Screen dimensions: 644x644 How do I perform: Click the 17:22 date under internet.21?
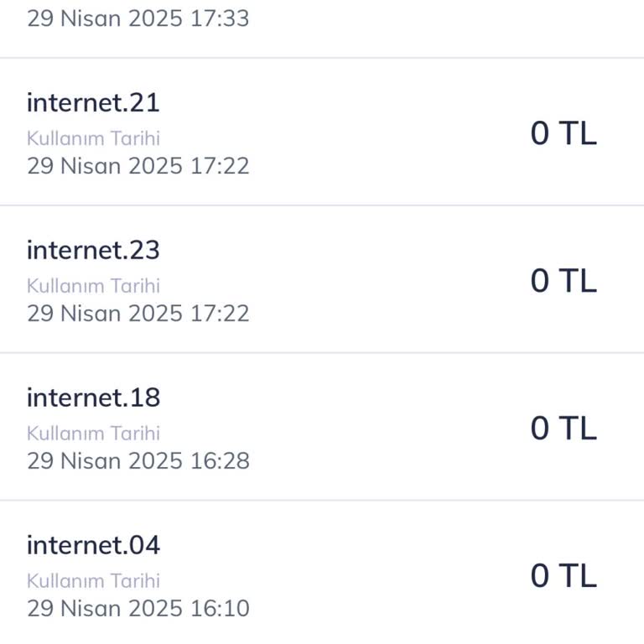point(138,165)
